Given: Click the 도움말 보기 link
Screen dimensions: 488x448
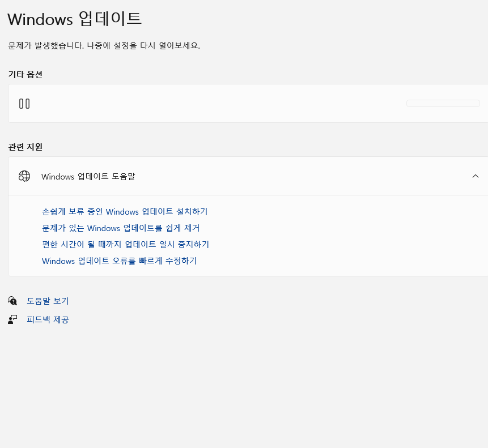Looking at the screenshot, I should [48, 301].
